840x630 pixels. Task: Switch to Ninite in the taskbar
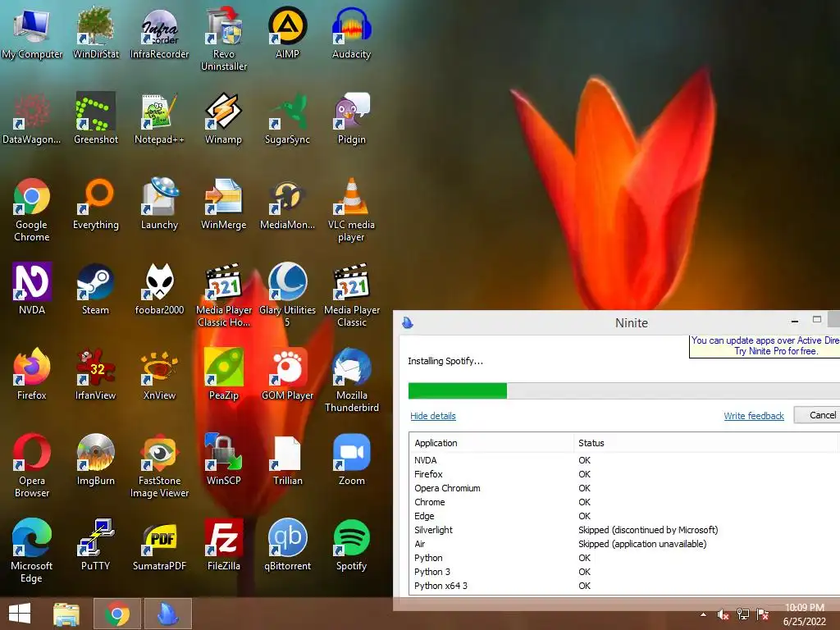click(167, 614)
